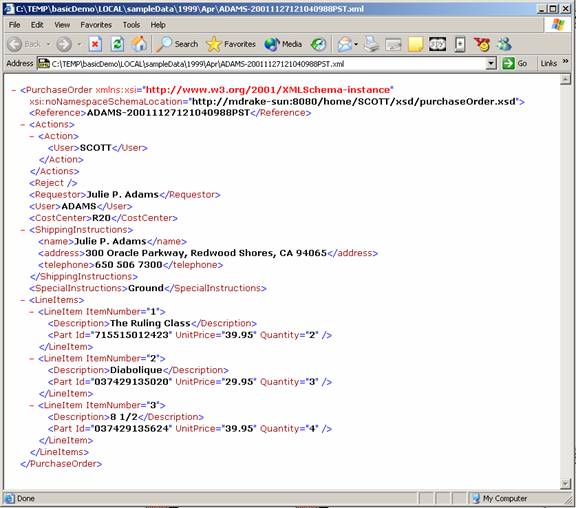The width and height of the screenshot is (576, 508).
Task: Click the Go button
Action: tap(515, 64)
